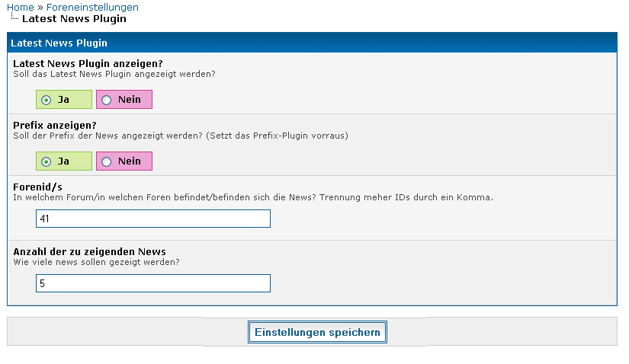Click the breadcrumb tree branch icon
The image size is (629, 364).
pyautogui.click(x=14, y=17)
